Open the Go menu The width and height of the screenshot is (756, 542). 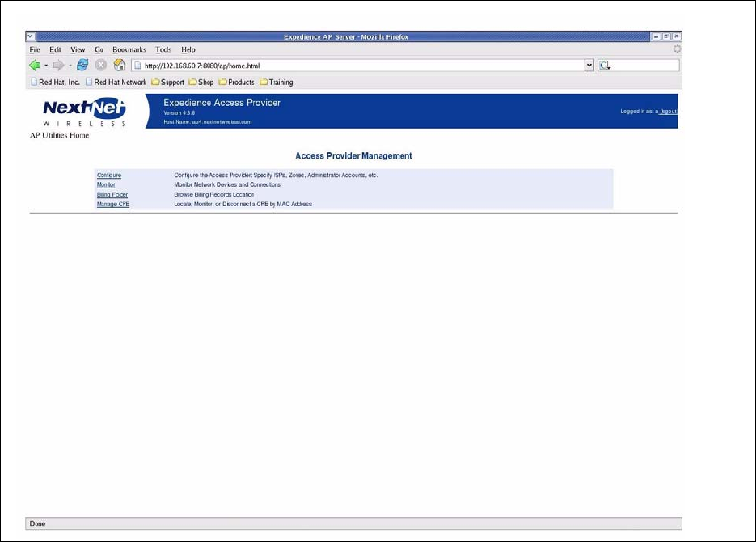tap(99, 49)
